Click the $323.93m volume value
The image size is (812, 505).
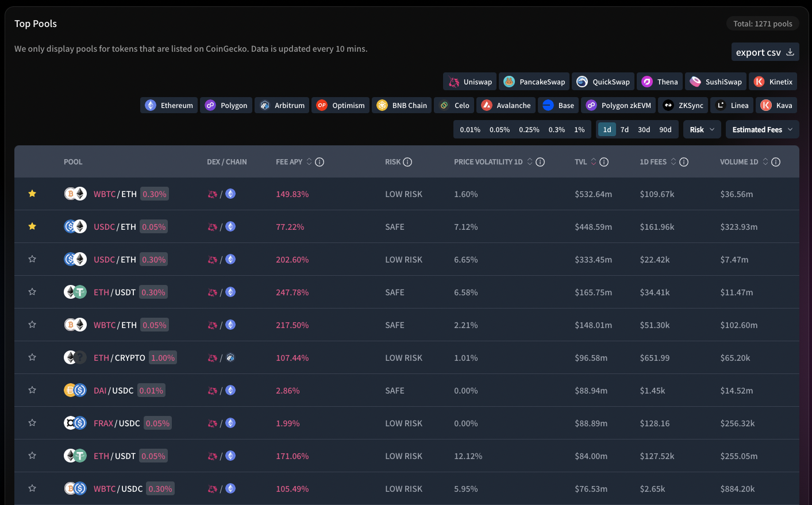coord(738,226)
